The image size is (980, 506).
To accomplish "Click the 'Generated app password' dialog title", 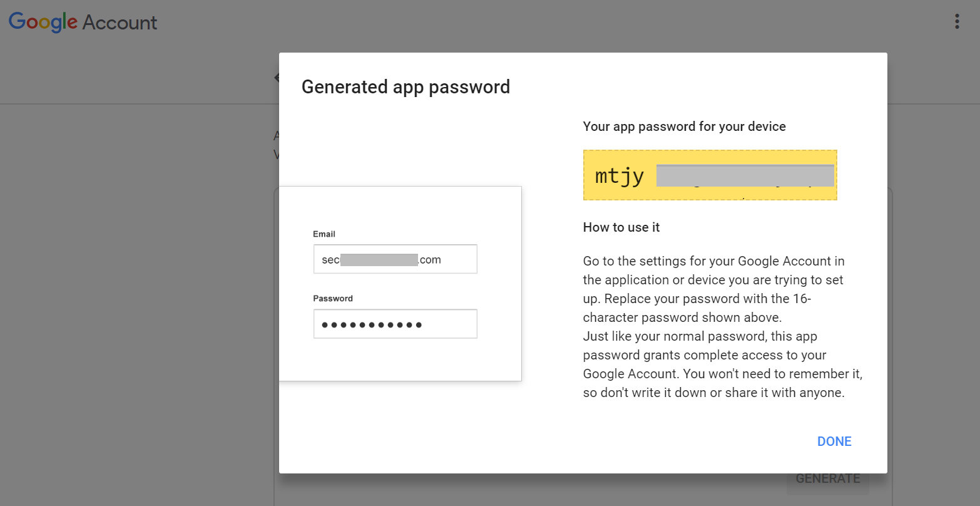I will click(406, 87).
